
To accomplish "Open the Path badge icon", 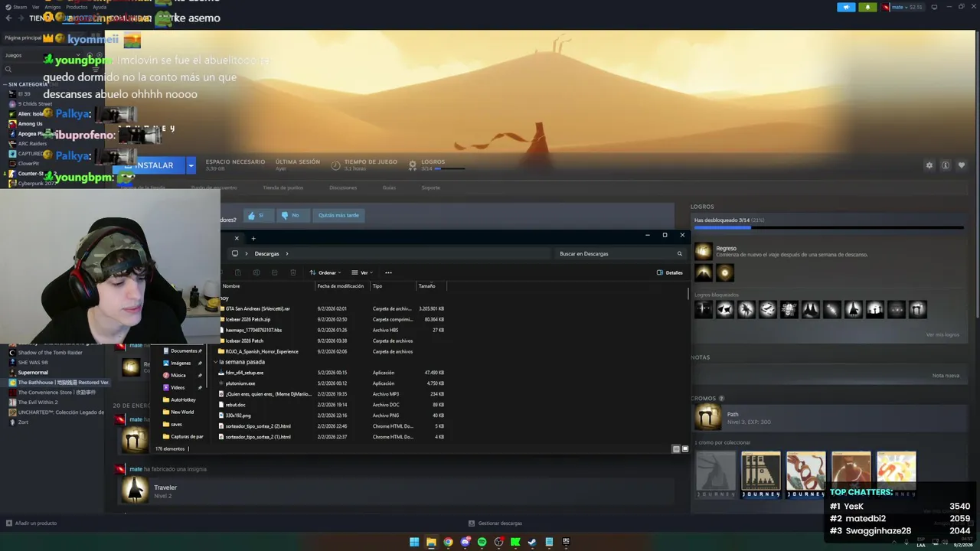I will (x=707, y=417).
